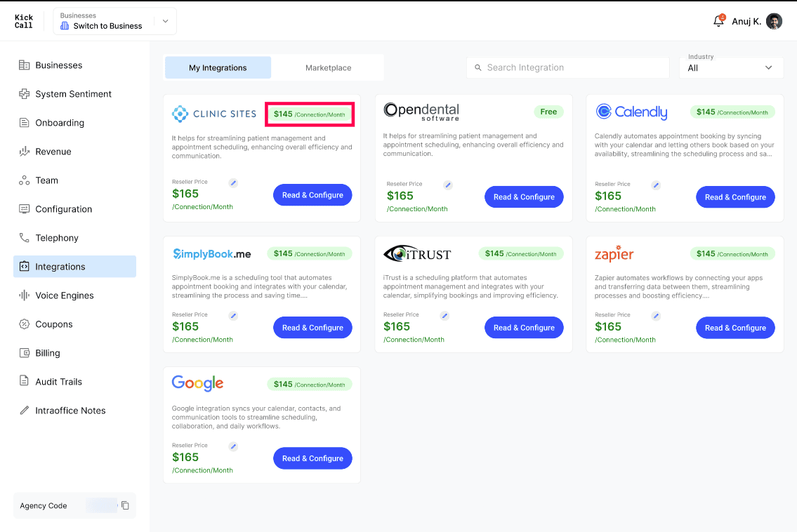This screenshot has height=532, width=797.
Task: Click the Google logo
Action: (x=198, y=383)
